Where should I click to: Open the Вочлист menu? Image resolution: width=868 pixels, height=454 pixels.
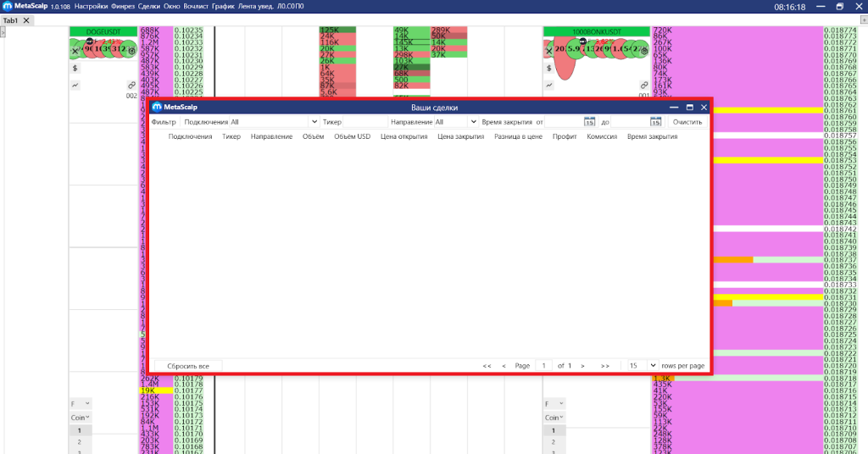pos(196,7)
